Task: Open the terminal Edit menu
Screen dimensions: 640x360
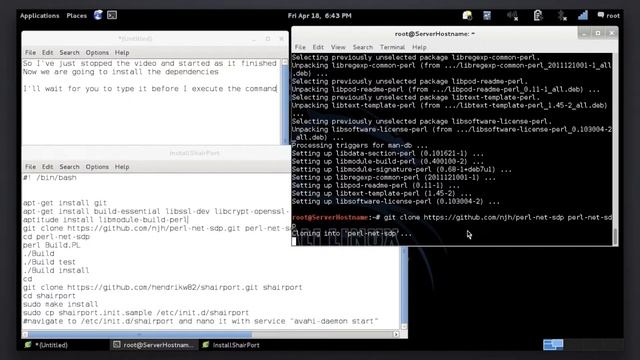Action: click(x=318, y=47)
